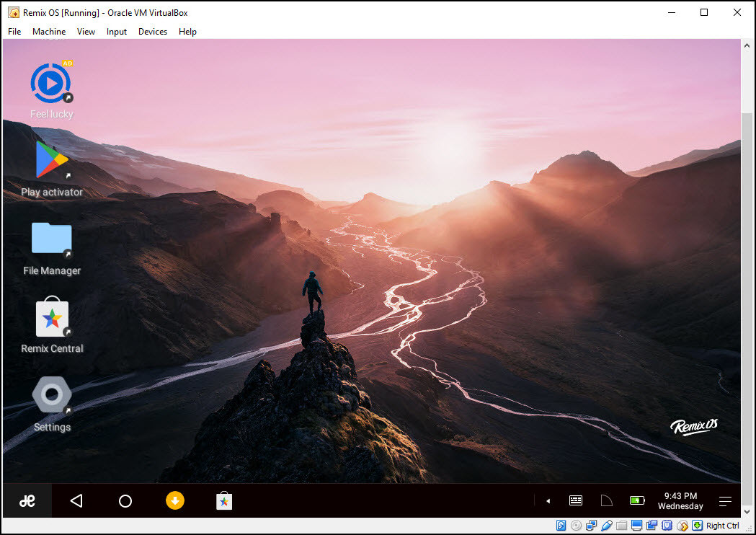Click the 9:43 PM Wednesday clock
Image resolution: width=756 pixels, height=535 pixels.
click(x=680, y=500)
